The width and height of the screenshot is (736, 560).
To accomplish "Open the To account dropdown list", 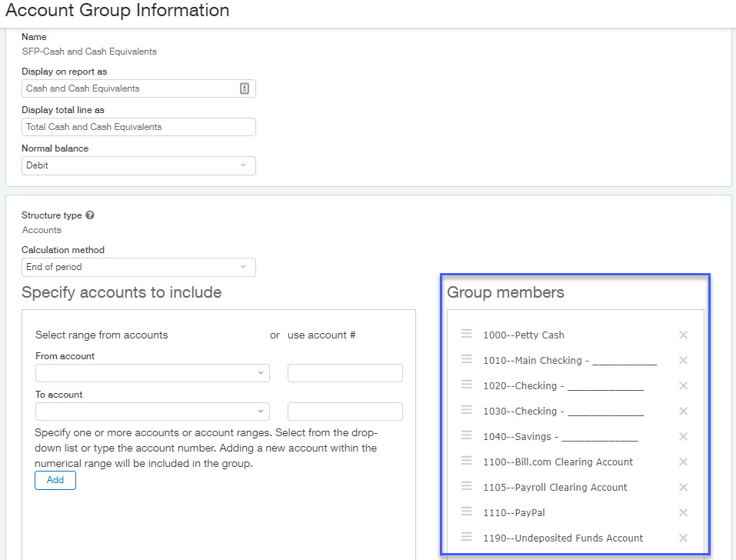I will (x=152, y=412).
